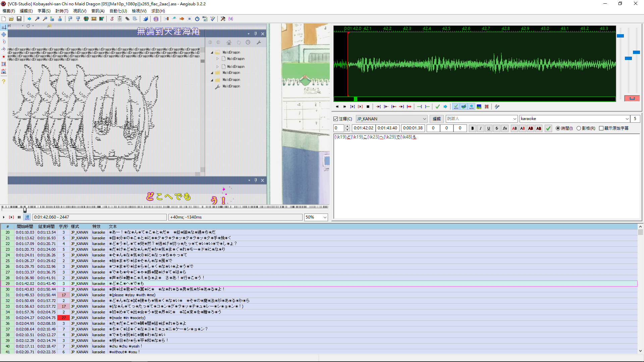The width and height of the screenshot is (644, 362).
Task: Toggle auto-commit changes in audio toolbar
Action: pyautogui.click(x=456, y=107)
